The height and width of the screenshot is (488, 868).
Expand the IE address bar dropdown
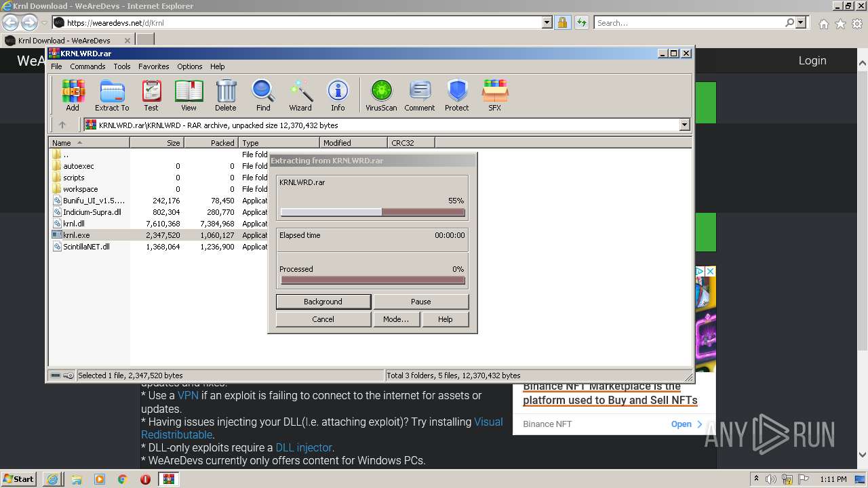click(x=547, y=22)
